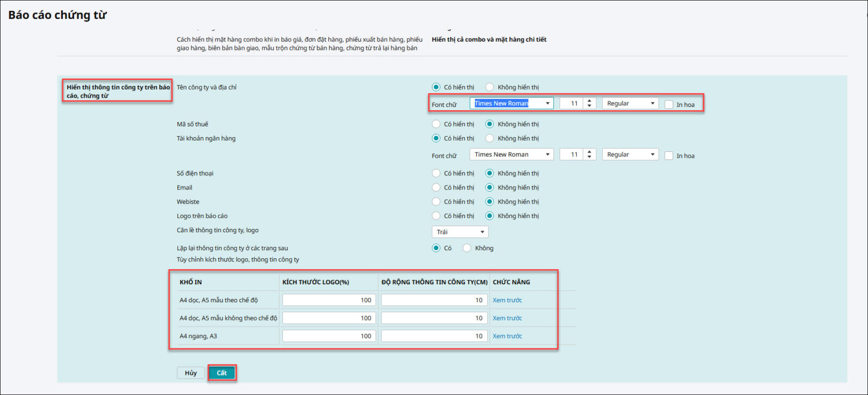The width and height of the screenshot is (868, 395).
Task: Select Không hiển thị for Tên công ty
Action: 490,87
